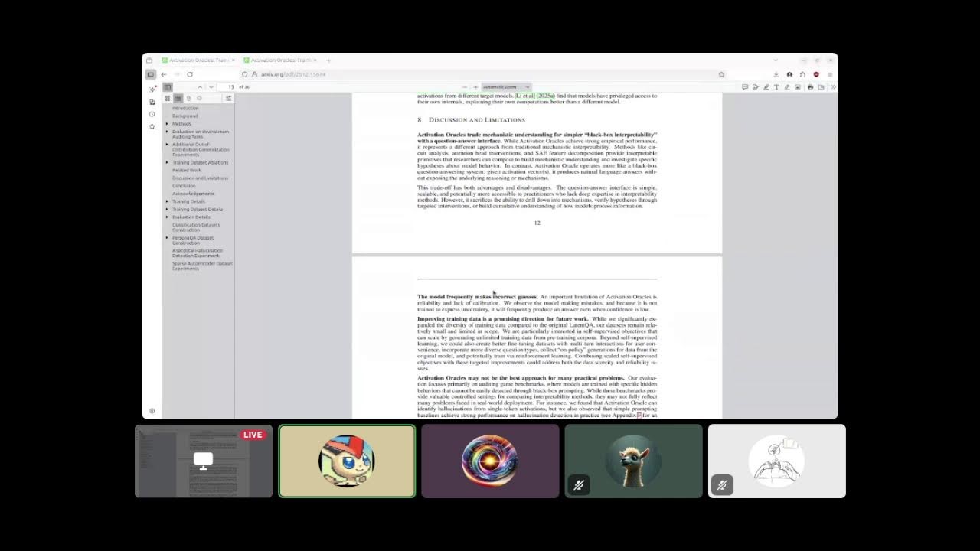Open the Firefox View icon
The image size is (980, 551).
(x=149, y=60)
